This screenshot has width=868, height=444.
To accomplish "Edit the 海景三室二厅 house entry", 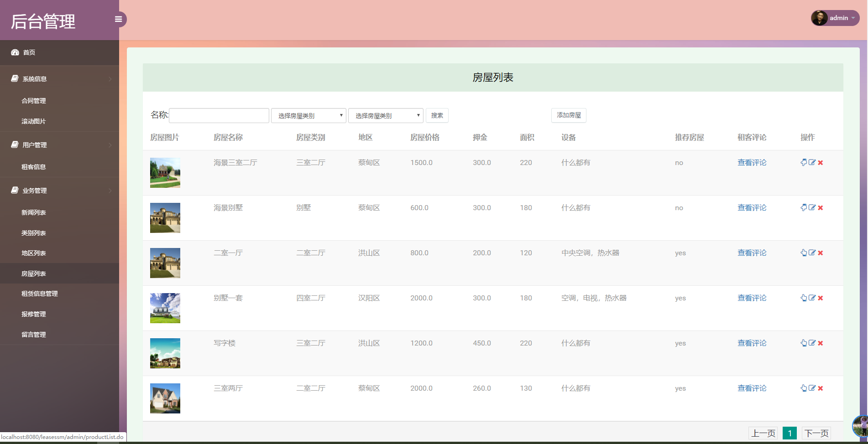I will 812,162.
